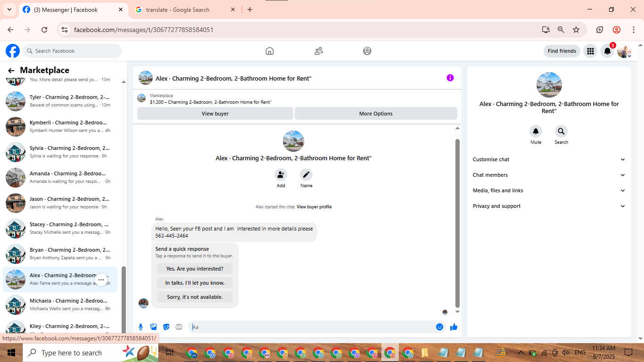The image size is (644, 362).
Task: Select Messenger Facebook browser tab
Action: pos(73,9)
